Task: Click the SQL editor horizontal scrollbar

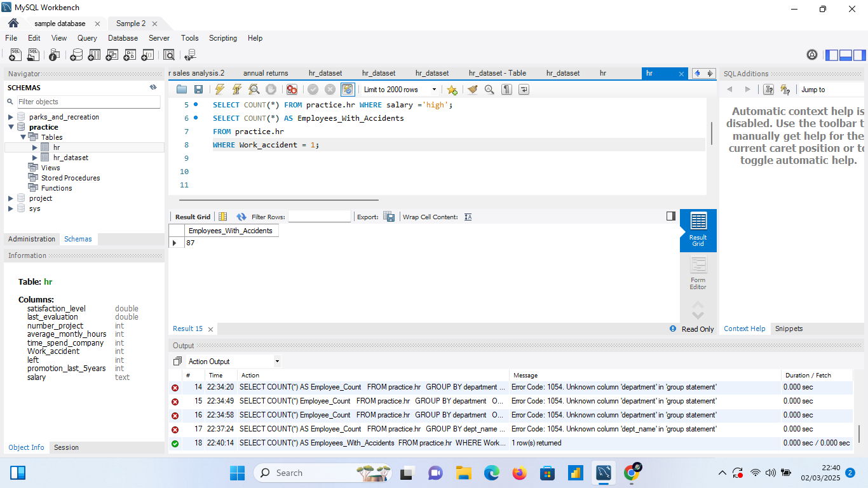Action: pyautogui.click(x=279, y=200)
